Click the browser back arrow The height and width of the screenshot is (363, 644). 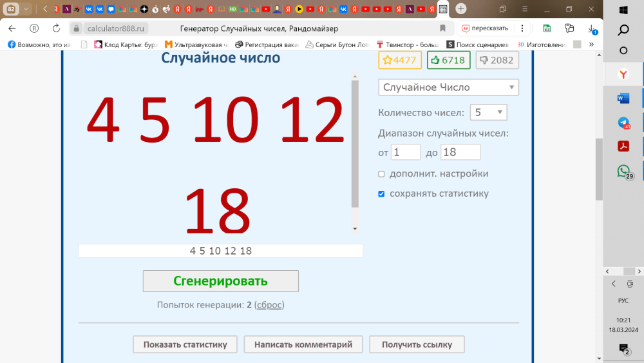tap(12, 28)
